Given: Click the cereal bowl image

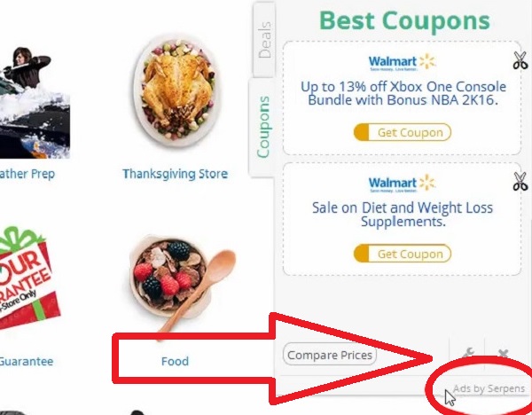Looking at the screenshot, I should tap(182, 284).
